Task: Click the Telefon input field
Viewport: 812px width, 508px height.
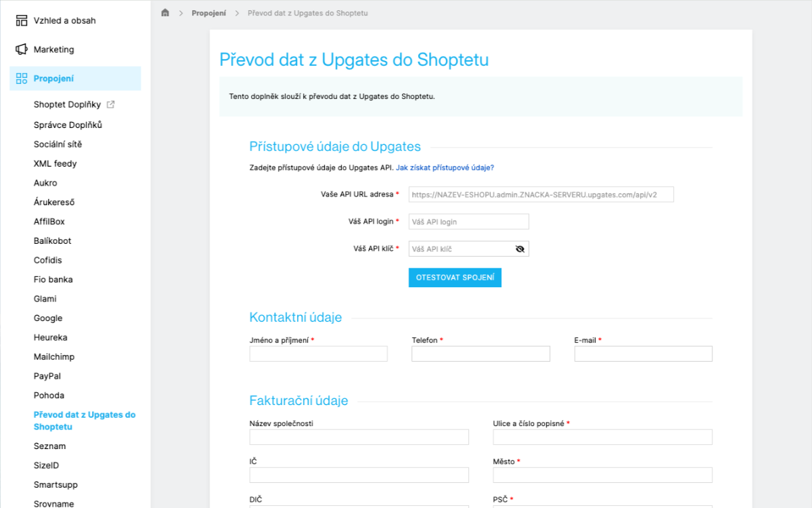Action: 481,354
